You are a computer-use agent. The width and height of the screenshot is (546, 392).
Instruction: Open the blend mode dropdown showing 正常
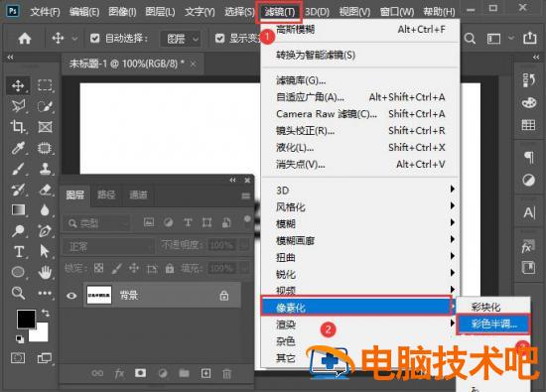(108, 246)
